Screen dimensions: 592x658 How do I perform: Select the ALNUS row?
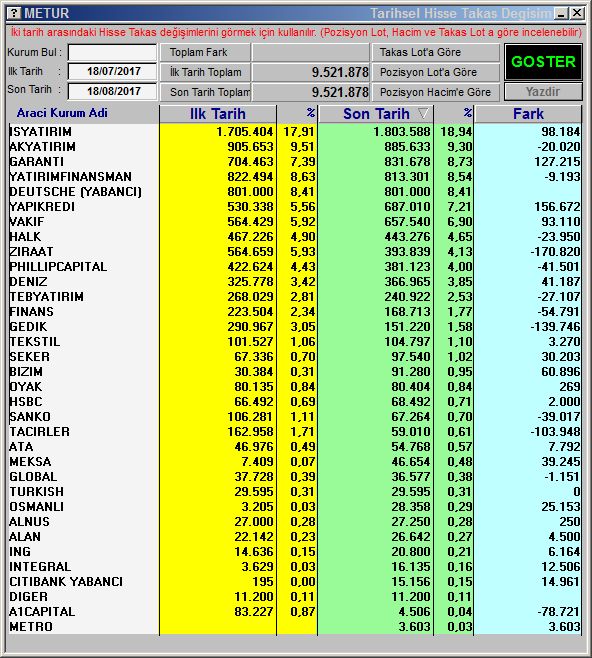(x=295, y=522)
